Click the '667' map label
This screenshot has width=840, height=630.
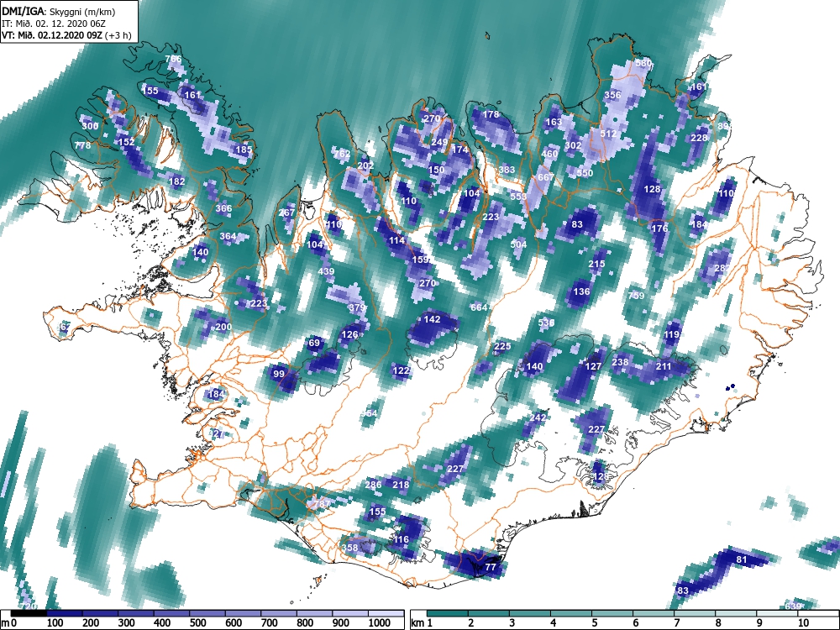546,176
